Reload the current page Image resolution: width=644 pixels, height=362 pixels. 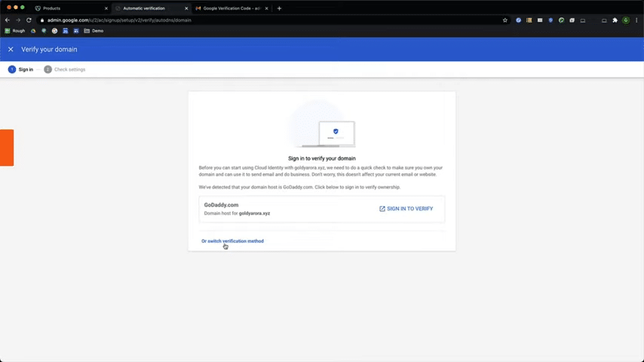tap(29, 20)
